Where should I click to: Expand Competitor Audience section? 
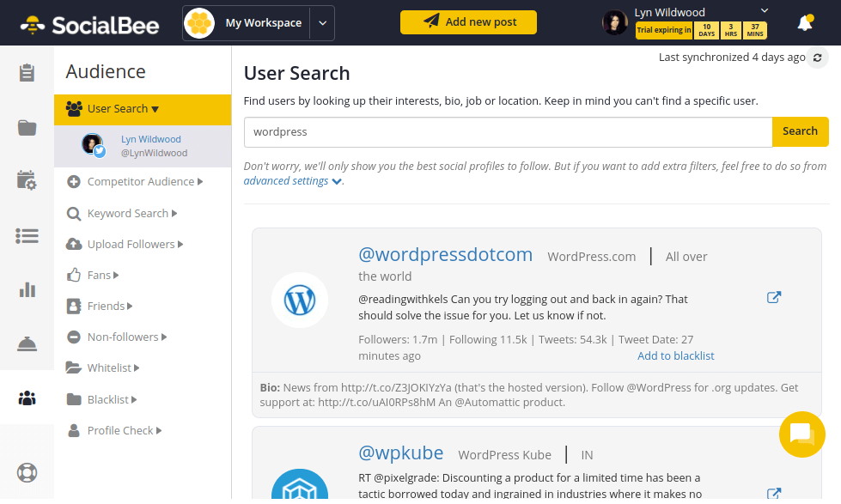click(143, 182)
